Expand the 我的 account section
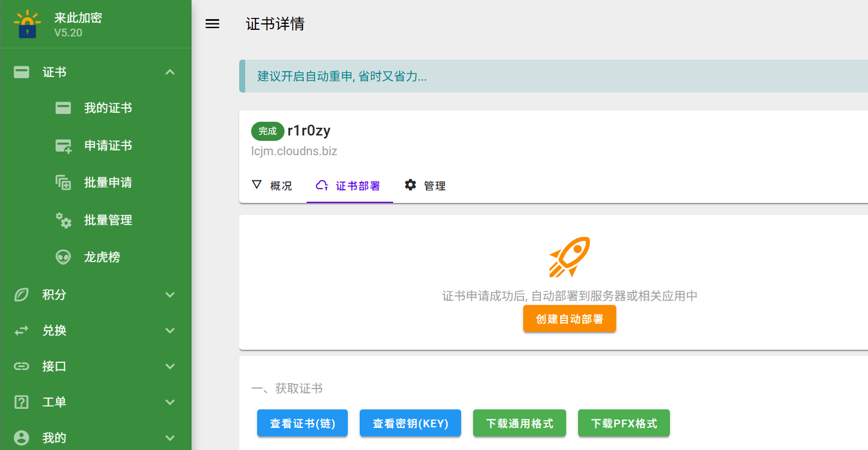This screenshot has width=868, height=450. [169, 437]
